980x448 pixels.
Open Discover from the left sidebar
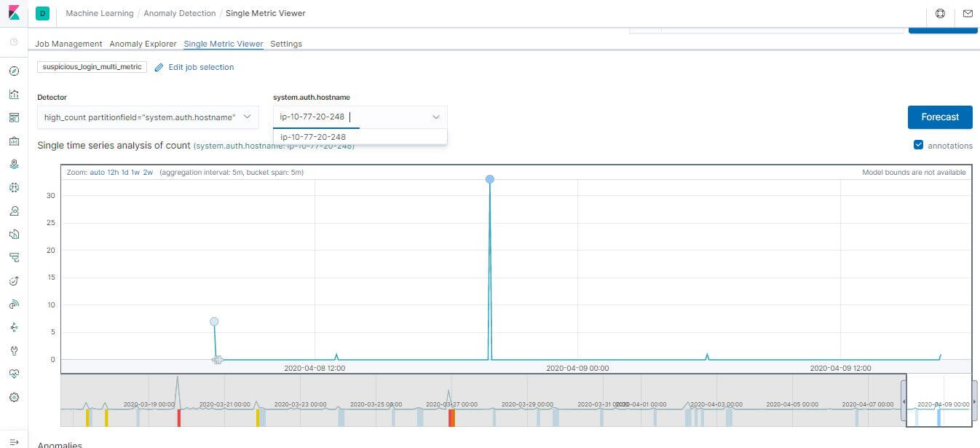tap(14, 71)
